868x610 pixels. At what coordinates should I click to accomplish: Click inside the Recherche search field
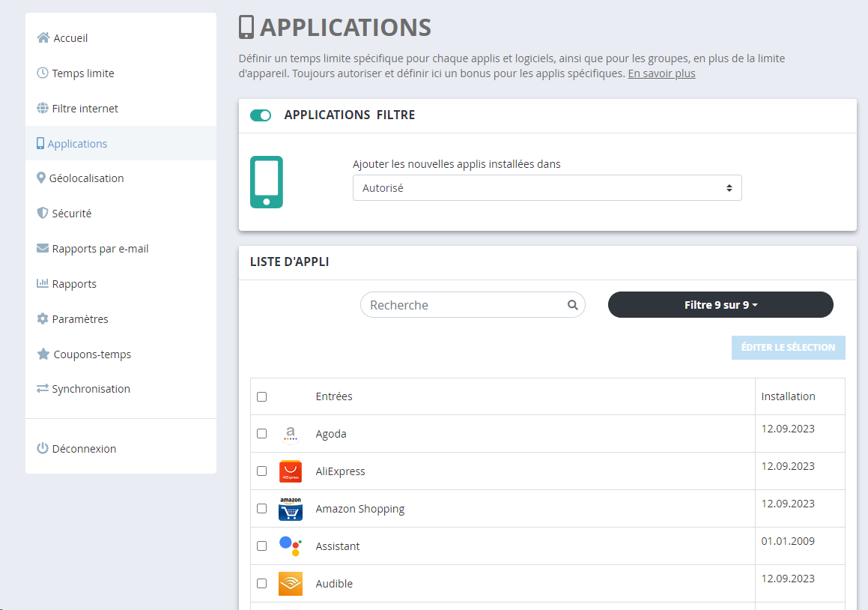point(457,305)
